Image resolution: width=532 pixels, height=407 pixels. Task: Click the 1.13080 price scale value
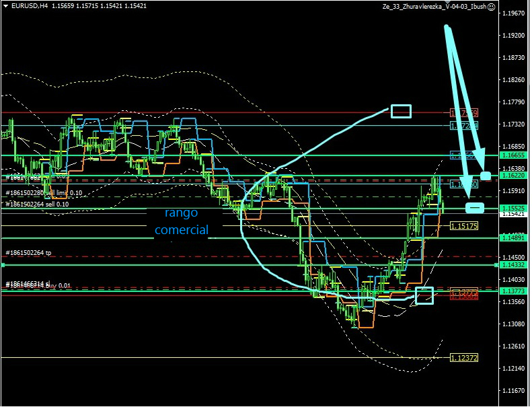tap(513, 324)
